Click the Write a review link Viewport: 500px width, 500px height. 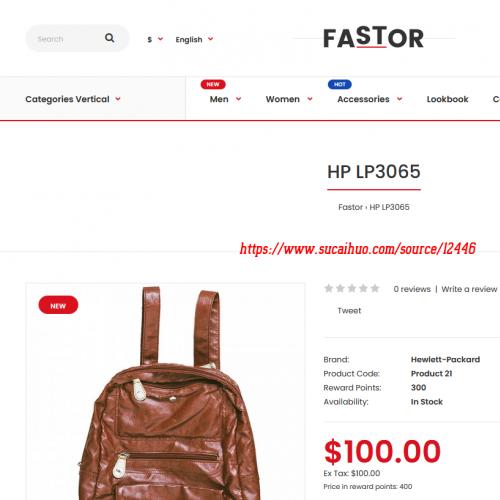pyautogui.click(x=469, y=289)
